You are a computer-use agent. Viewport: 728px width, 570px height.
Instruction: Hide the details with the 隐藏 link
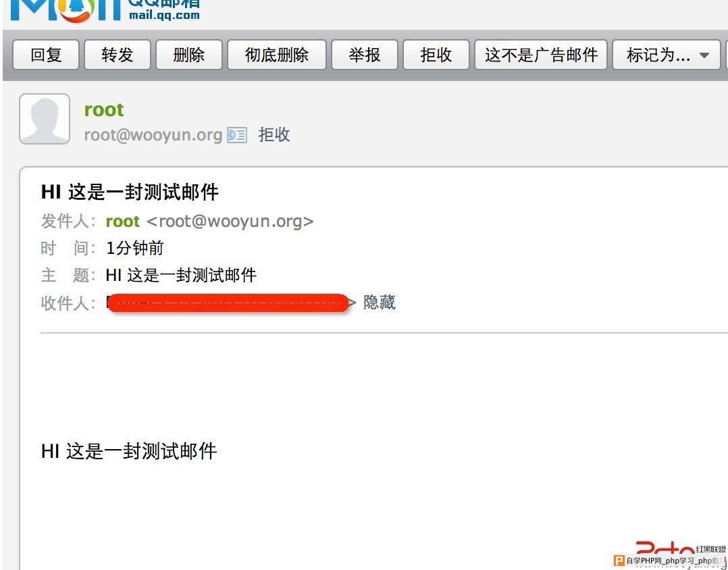380,302
